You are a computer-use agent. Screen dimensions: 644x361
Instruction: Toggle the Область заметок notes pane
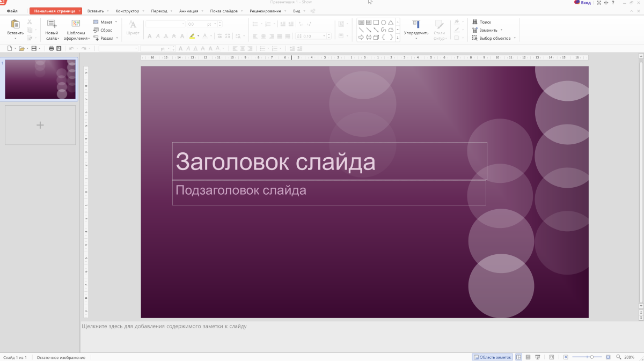492,357
